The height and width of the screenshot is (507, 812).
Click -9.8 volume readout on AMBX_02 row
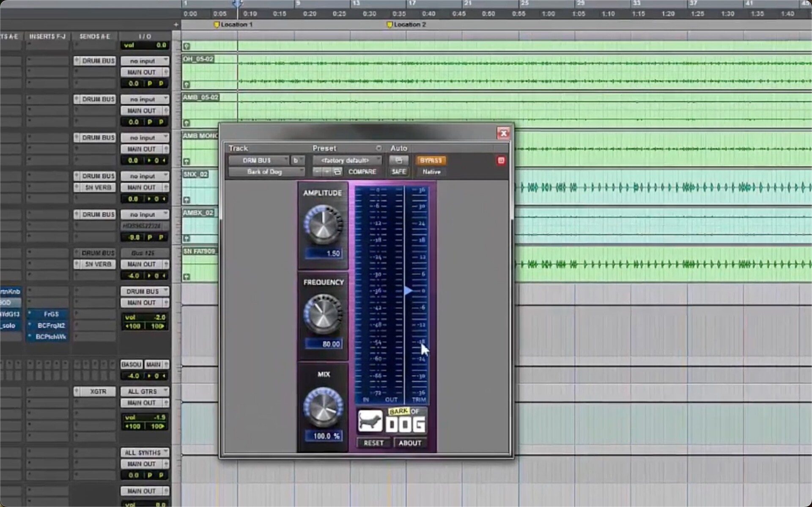(x=134, y=237)
